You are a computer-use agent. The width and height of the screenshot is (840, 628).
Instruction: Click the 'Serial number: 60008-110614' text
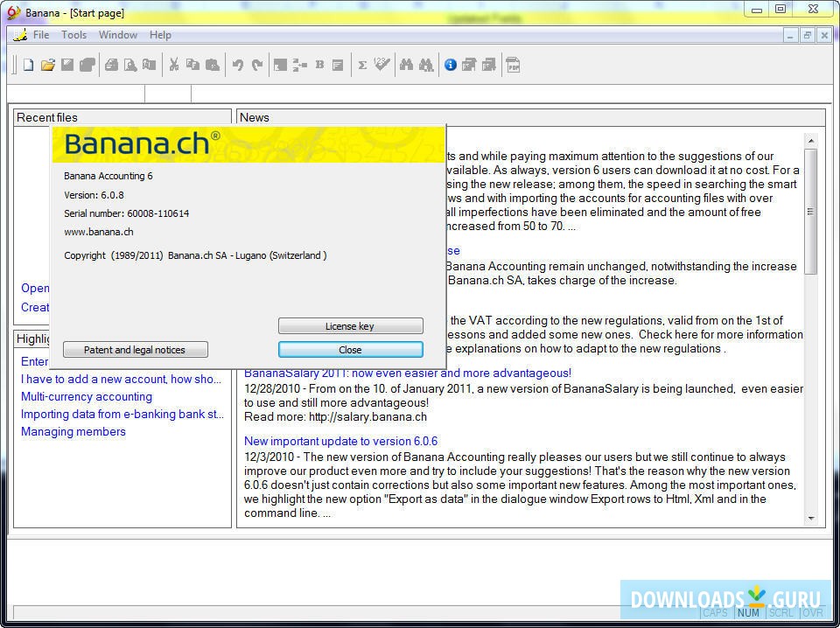pos(126,213)
